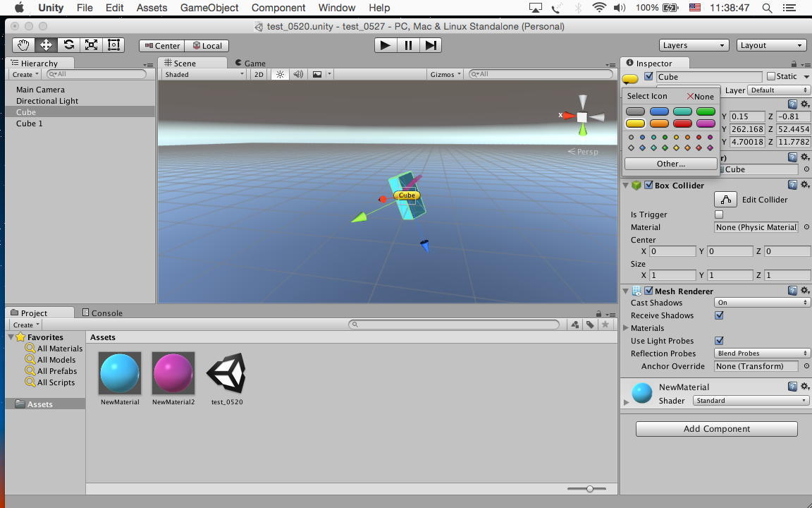This screenshot has height=508, width=812.
Task: Select the Hand tool
Action: pos(23,45)
